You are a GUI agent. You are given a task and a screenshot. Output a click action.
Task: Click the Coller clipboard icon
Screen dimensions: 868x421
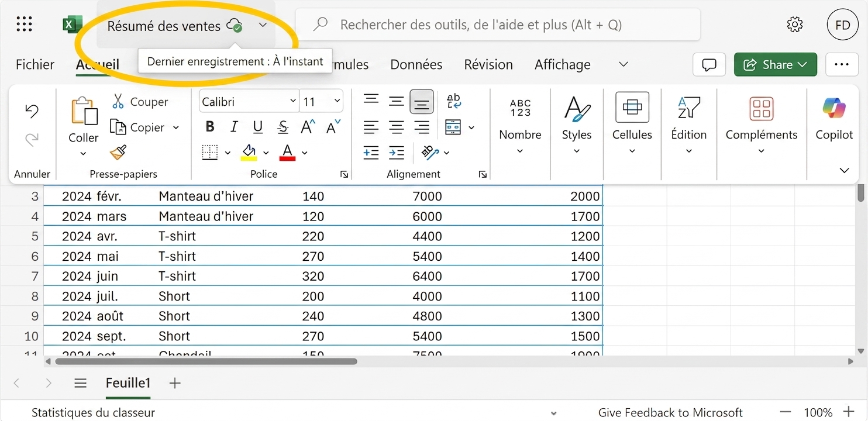click(x=84, y=111)
